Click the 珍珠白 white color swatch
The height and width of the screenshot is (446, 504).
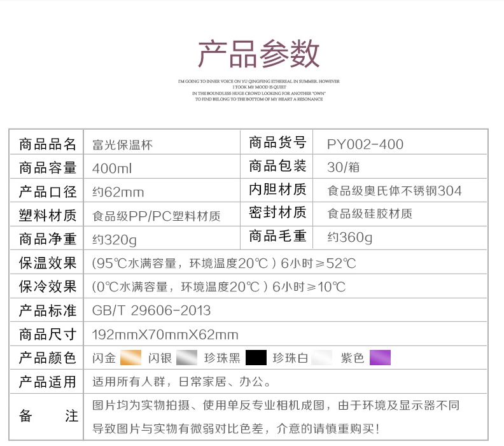point(322,358)
